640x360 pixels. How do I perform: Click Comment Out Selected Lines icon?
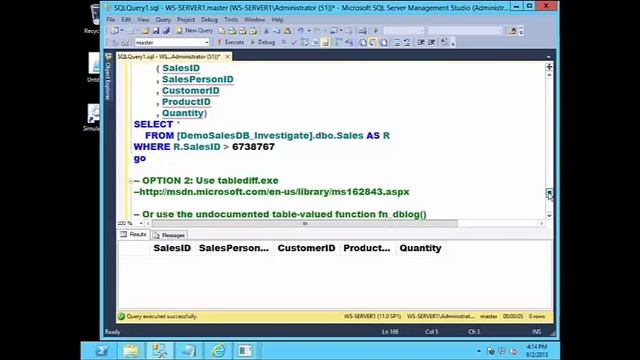pos(397,42)
